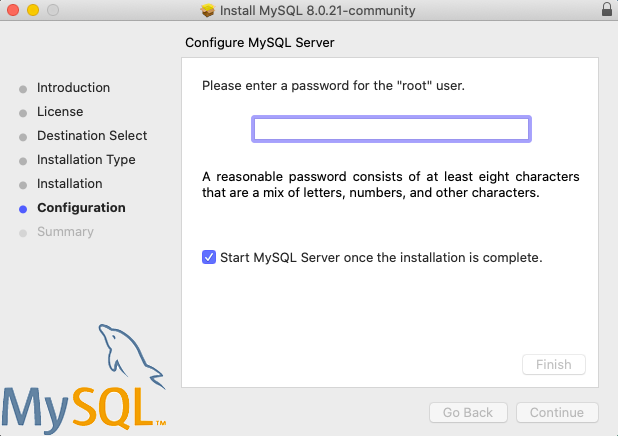Click the Summary step bullet
618x436 pixels.
23,232
